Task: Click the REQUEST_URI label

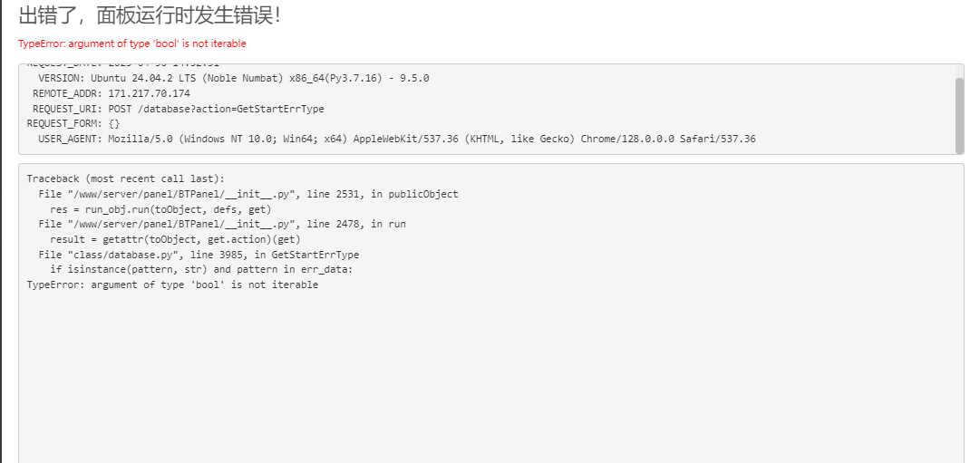Action: (x=67, y=109)
